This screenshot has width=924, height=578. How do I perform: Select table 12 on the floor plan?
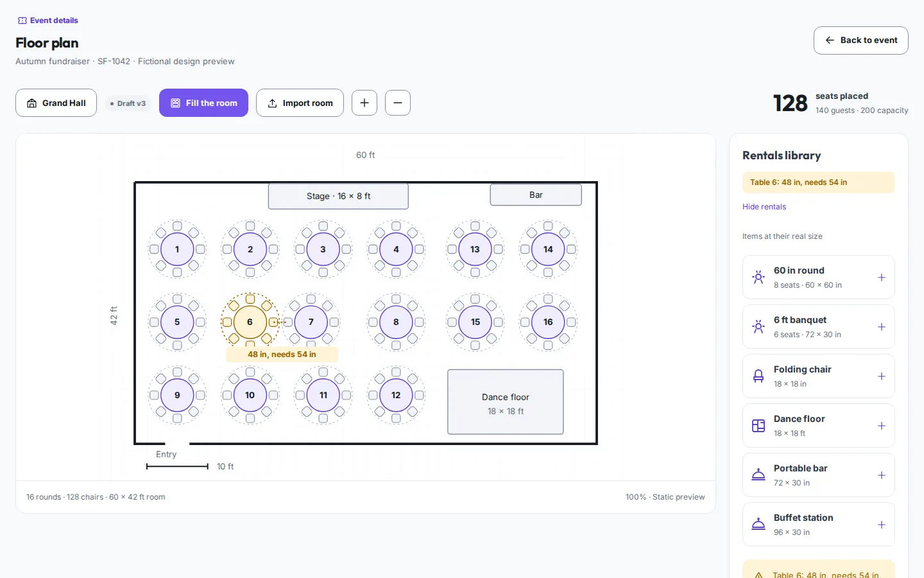coord(396,395)
